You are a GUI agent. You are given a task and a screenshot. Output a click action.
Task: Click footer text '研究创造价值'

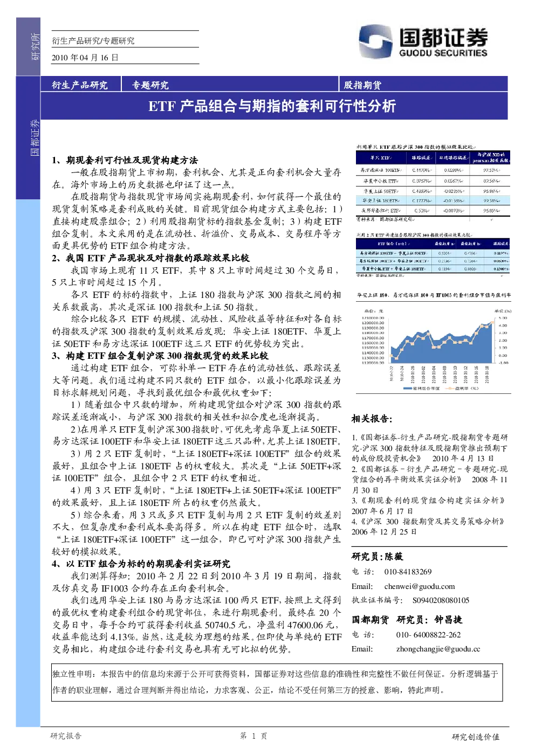coord(476,737)
